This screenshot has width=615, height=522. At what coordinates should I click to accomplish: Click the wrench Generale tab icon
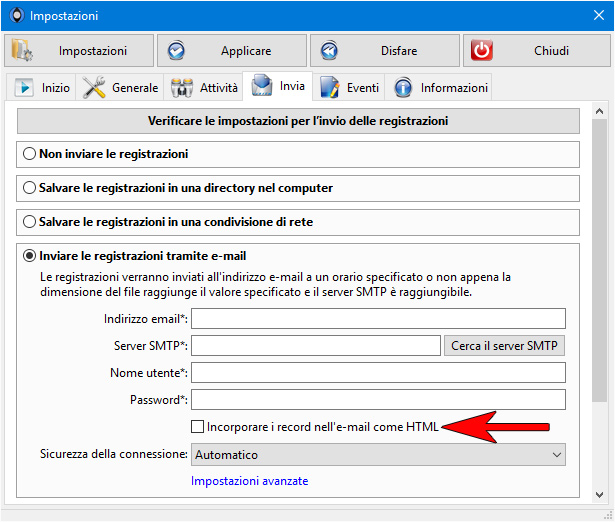tap(94, 87)
